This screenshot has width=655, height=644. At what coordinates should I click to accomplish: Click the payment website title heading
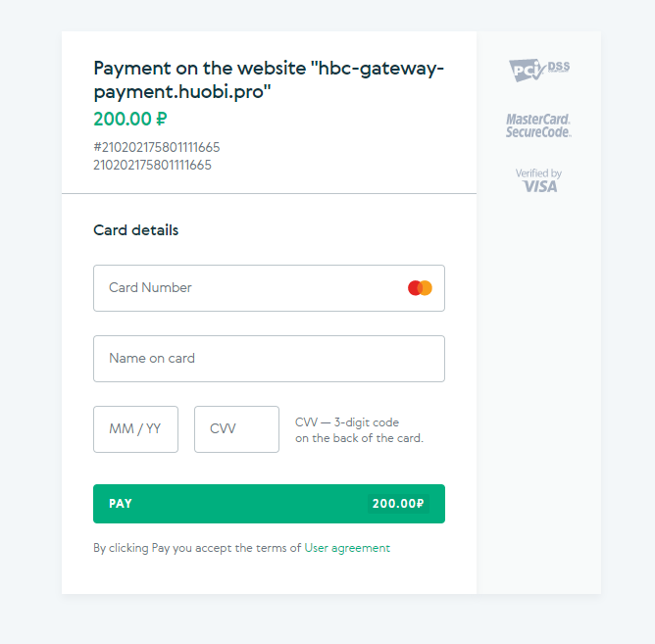click(269, 79)
